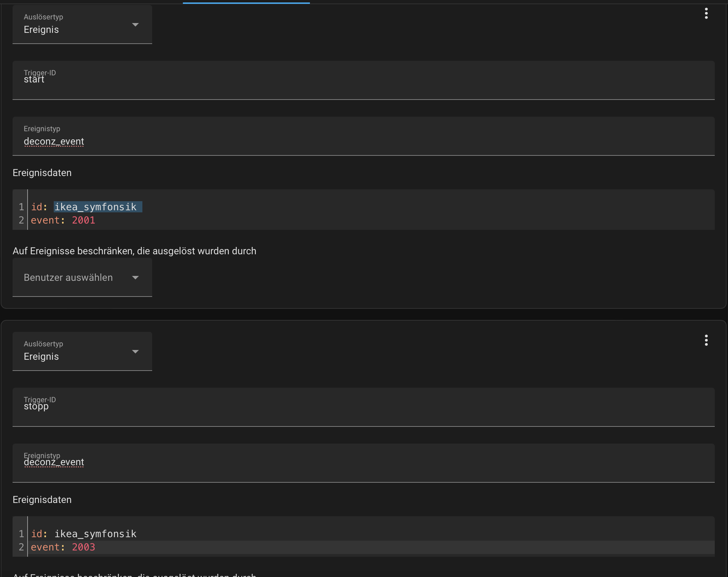Open the three-dot menu of the start trigger
This screenshot has width=728, height=577.
pyautogui.click(x=706, y=14)
